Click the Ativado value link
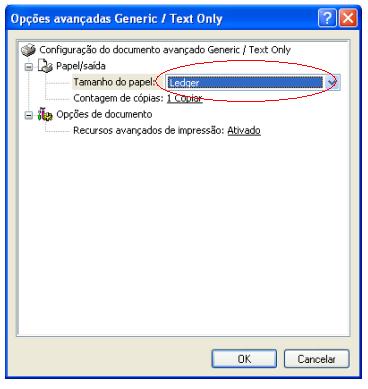The image size is (368, 389). [x=244, y=130]
